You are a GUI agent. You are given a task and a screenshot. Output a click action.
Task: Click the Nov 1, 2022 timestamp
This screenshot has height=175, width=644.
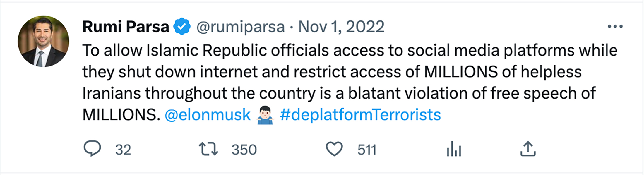tap(341, 27)
